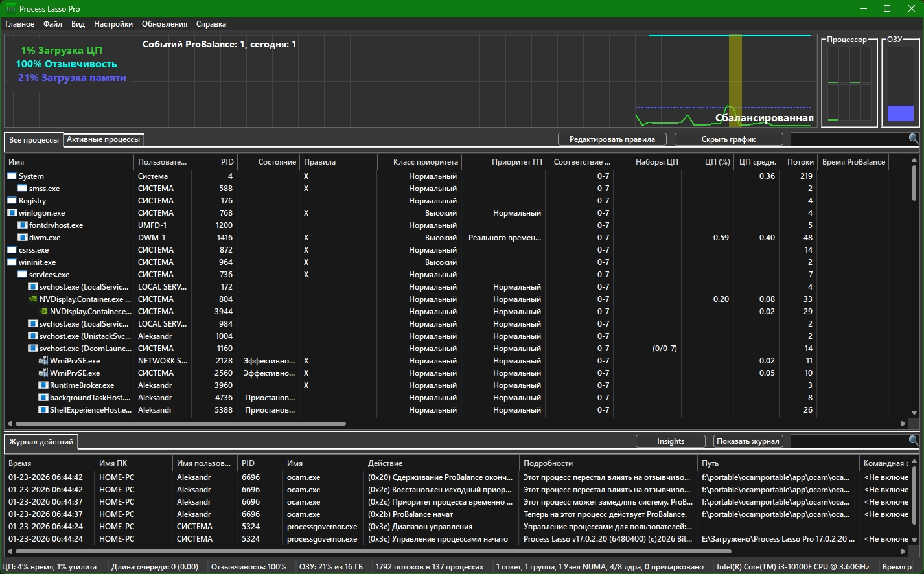Hide the graph with Скрыть график
The height and width of the screenshot is (574, 924).
(728, 139)
